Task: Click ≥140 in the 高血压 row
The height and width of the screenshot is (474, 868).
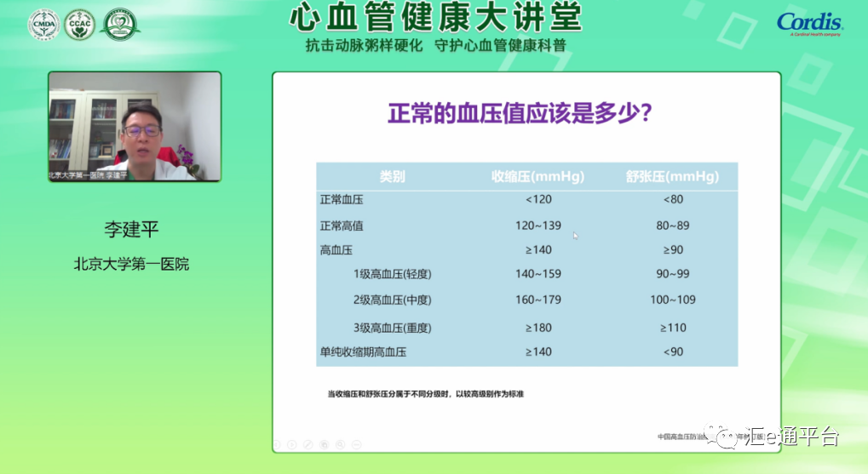Action: click(538, 250)
